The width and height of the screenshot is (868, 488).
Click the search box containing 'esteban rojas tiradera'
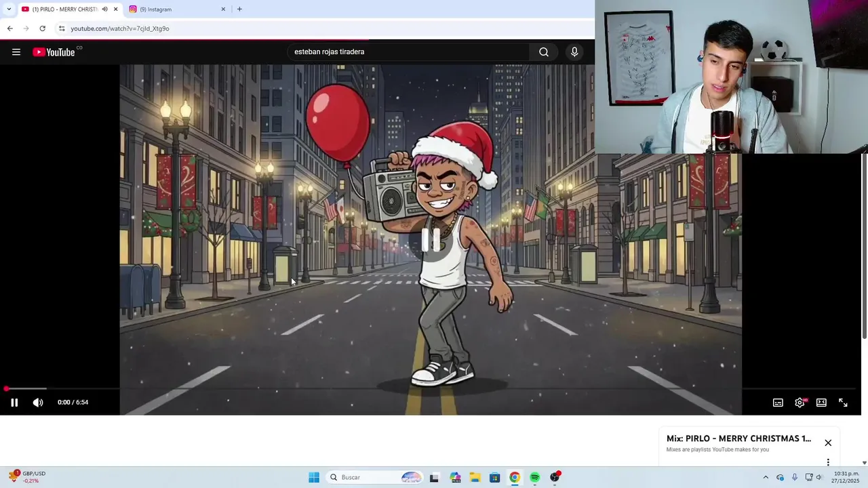[x=410, y=52]
